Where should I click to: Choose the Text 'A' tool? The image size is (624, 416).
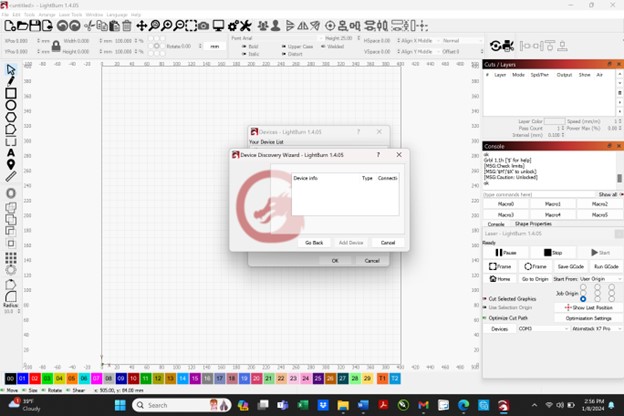pos(11,153)
